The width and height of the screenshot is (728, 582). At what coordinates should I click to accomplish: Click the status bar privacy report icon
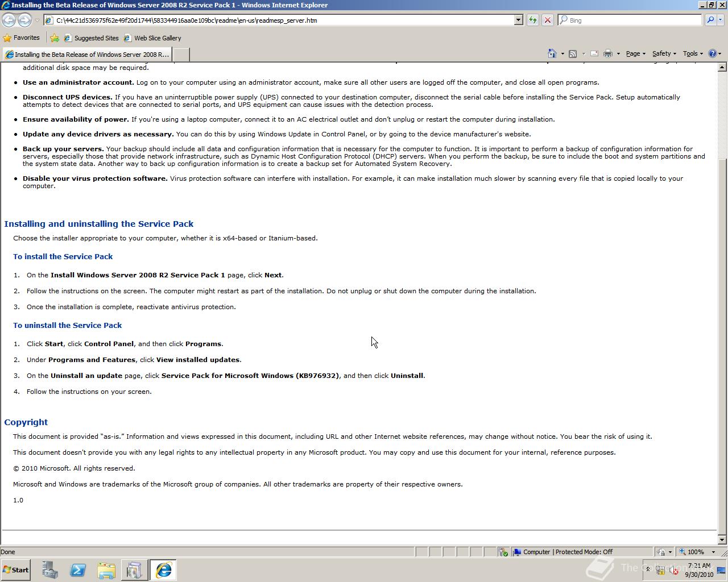click(x=503, y=552)
